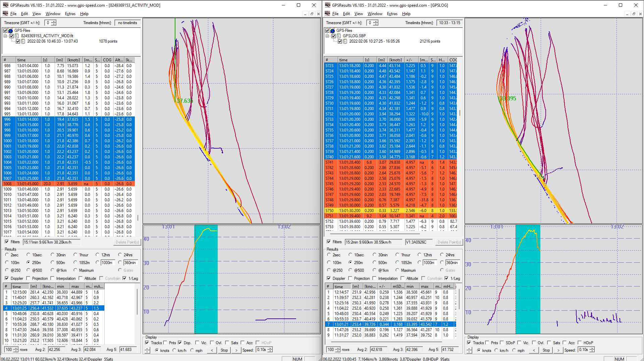Click the cyan highlighted region in left speed graph
The width and height of the screenshot is (644, 361).
[x=206, y=279]
